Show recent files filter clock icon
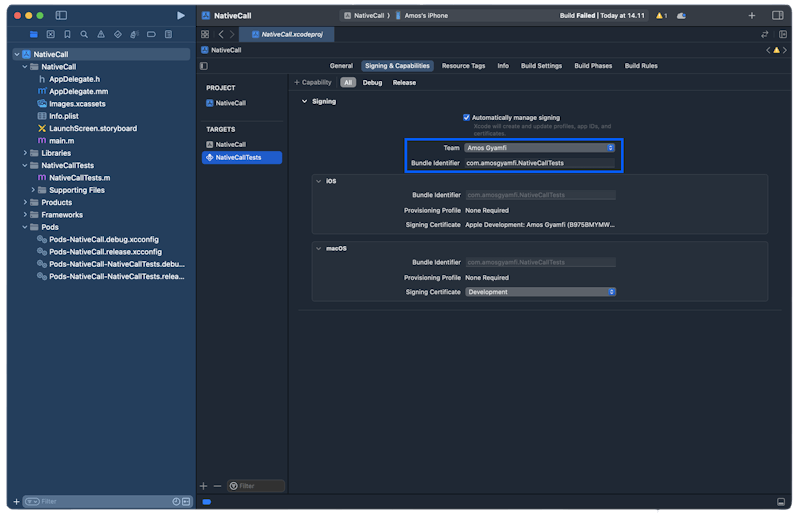800x516 pixels. 176,502
